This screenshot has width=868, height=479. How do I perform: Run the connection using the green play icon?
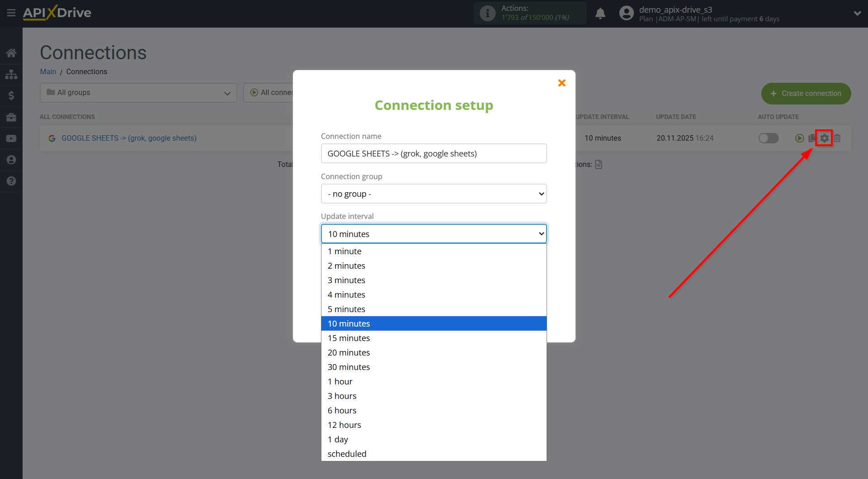point(799,138)
